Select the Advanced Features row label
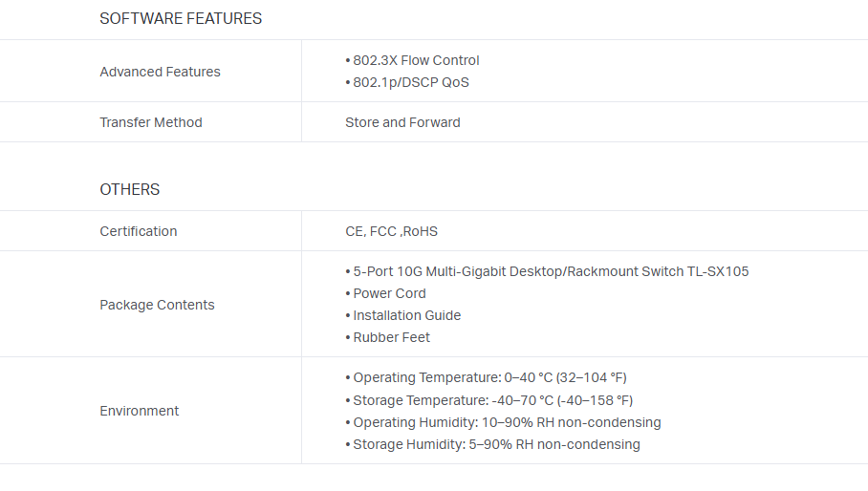The width and height of the screenshot is (868, 491). pyautogui.click(x=160, y=72)
